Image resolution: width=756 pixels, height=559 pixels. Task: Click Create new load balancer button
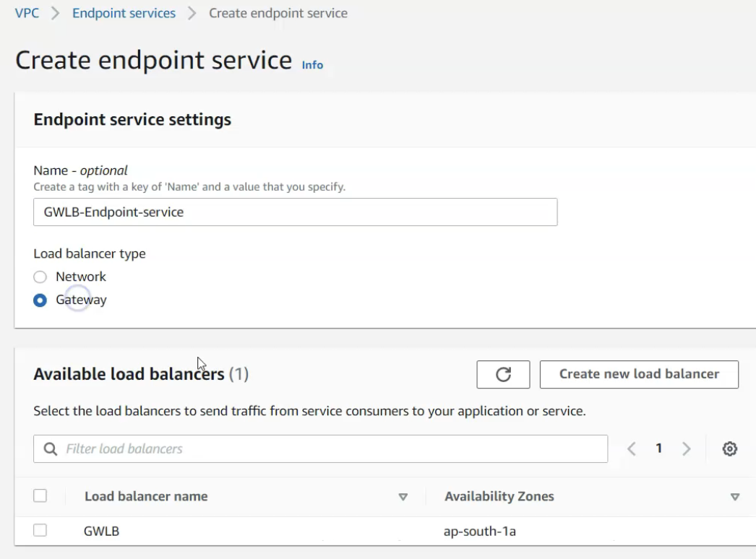pos(639,374)
